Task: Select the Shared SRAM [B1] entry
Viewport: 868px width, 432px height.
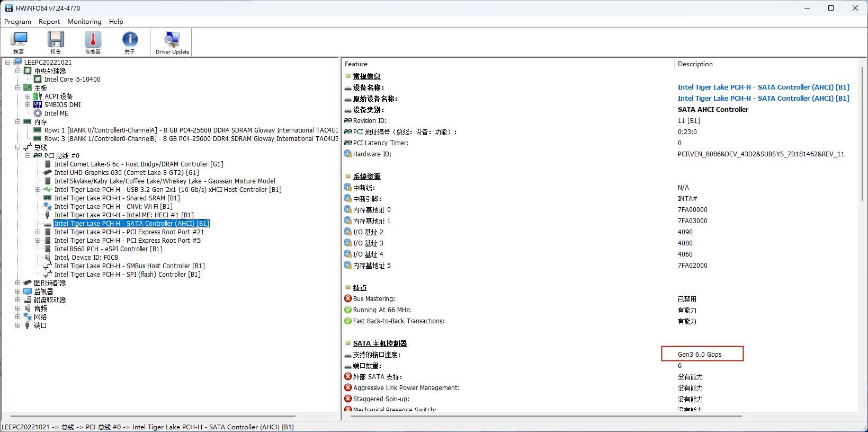Action: (x=117, y=198)
